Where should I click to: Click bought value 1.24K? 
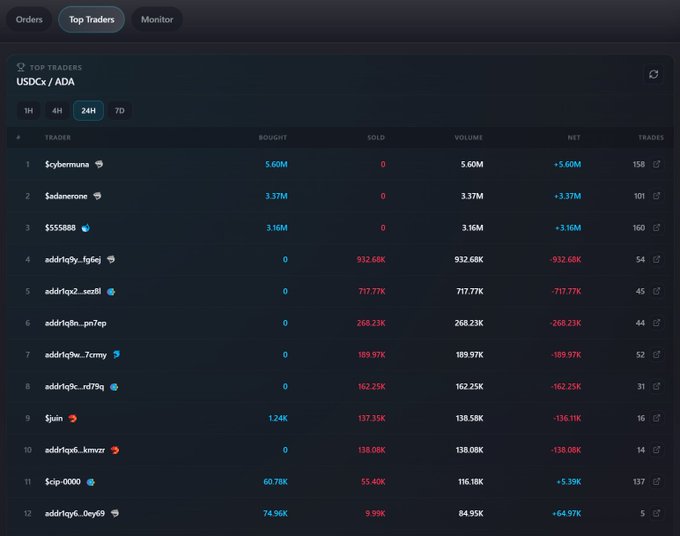278,418
